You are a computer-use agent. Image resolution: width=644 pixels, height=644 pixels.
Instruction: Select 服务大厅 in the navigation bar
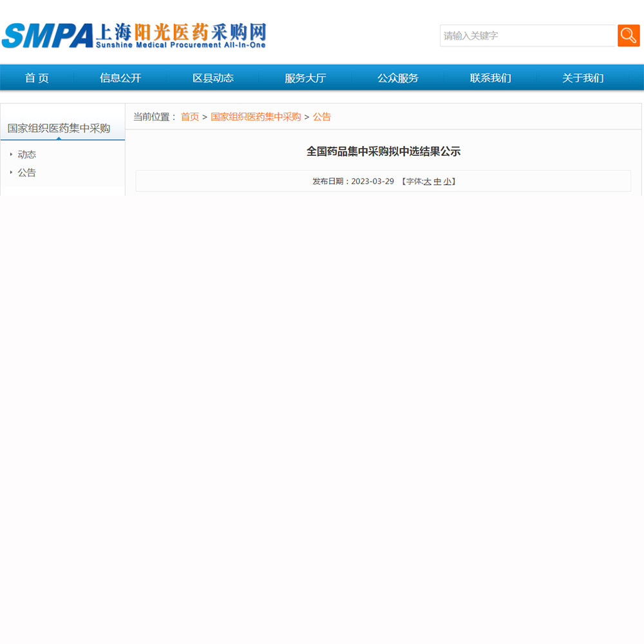[x=305, y=78]
